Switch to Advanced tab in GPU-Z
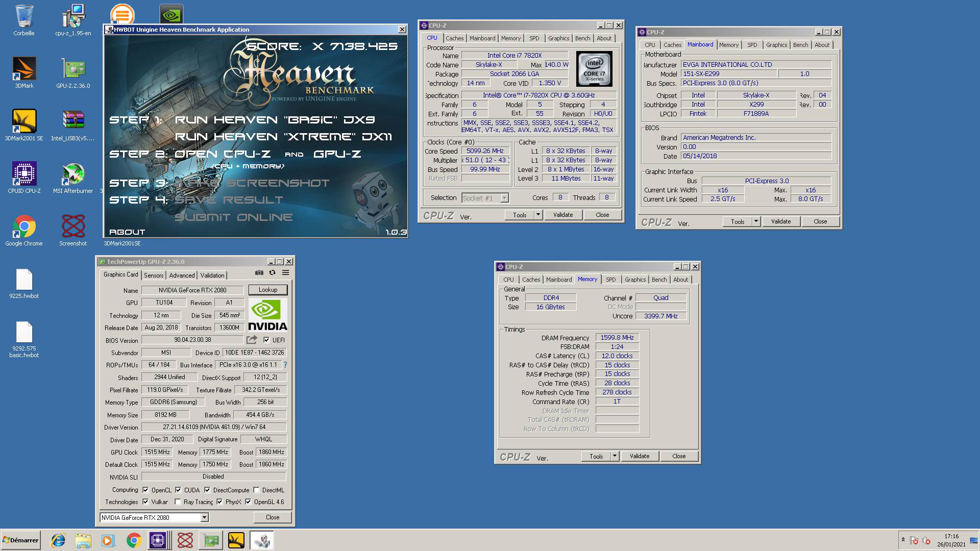This screenshot has width=980, height=551. 182,275
